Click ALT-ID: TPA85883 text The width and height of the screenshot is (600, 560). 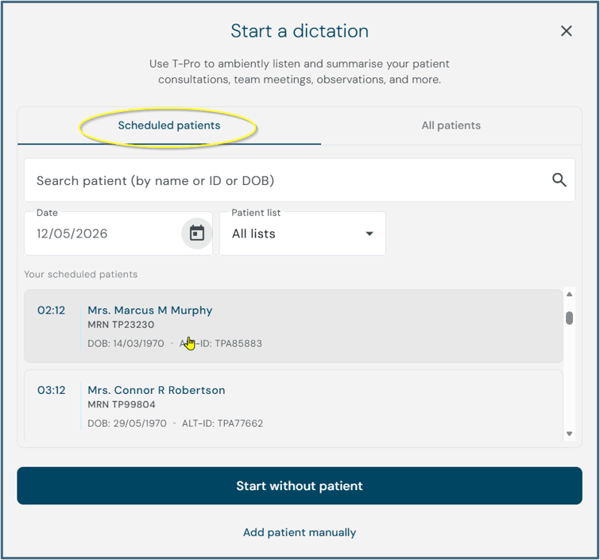(x=221, y=343)
